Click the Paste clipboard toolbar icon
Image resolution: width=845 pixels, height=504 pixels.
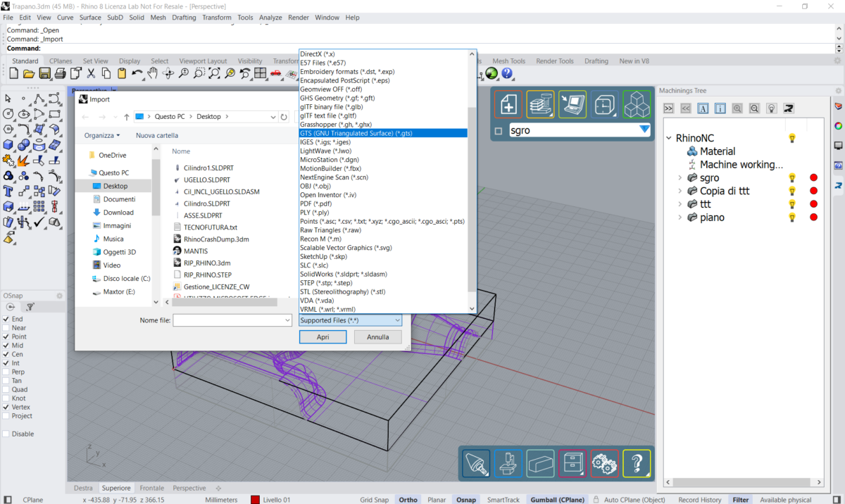[x=122, y=73]
